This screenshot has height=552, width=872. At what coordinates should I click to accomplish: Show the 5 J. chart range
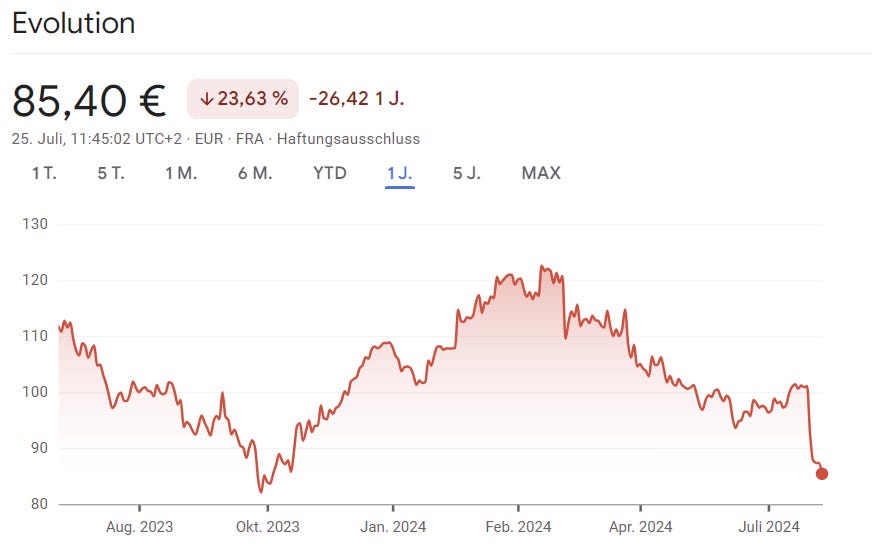467,173
